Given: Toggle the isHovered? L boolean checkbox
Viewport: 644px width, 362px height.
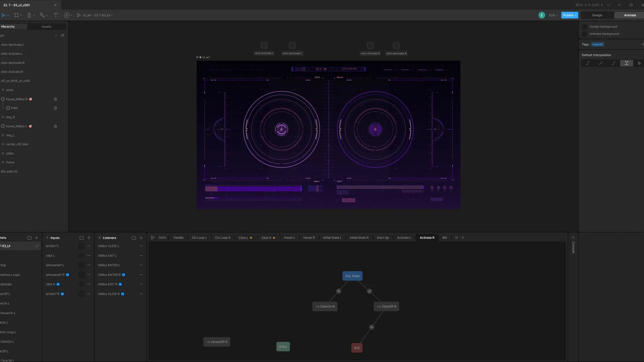Looking at the screenshot, I should (81, 265).
